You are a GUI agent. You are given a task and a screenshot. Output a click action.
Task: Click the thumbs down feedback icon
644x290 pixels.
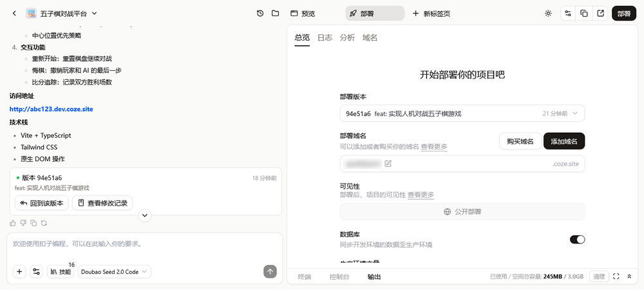click(23, 223)
